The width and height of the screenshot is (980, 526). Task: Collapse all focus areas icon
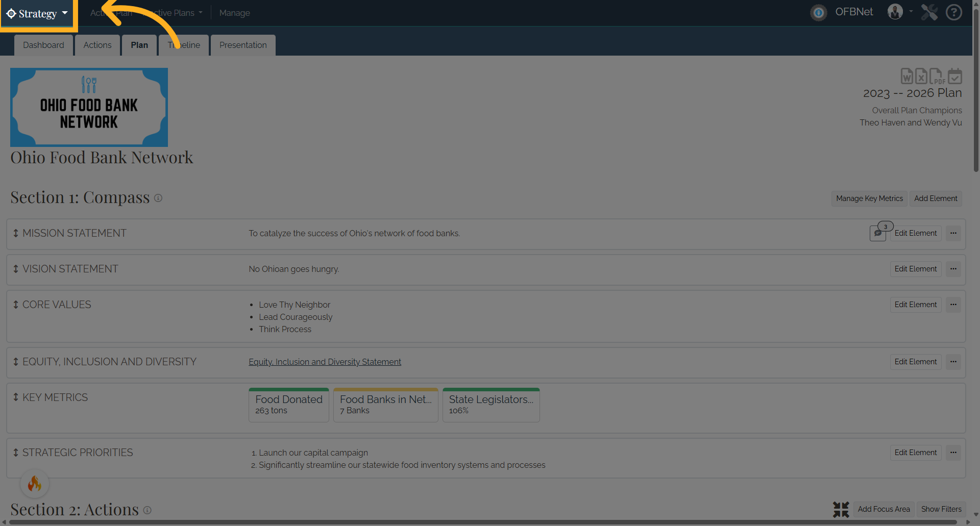[x=841, y=509]
